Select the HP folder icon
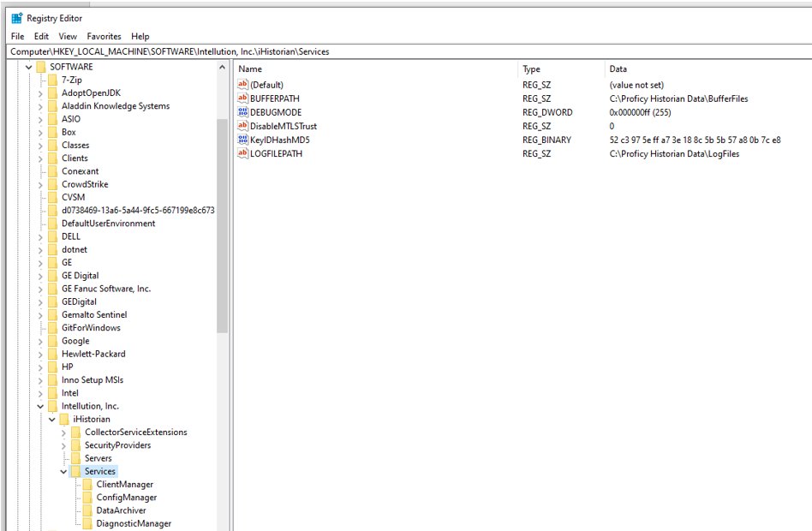This screenshot has width=812, height=531. (52, 367)
